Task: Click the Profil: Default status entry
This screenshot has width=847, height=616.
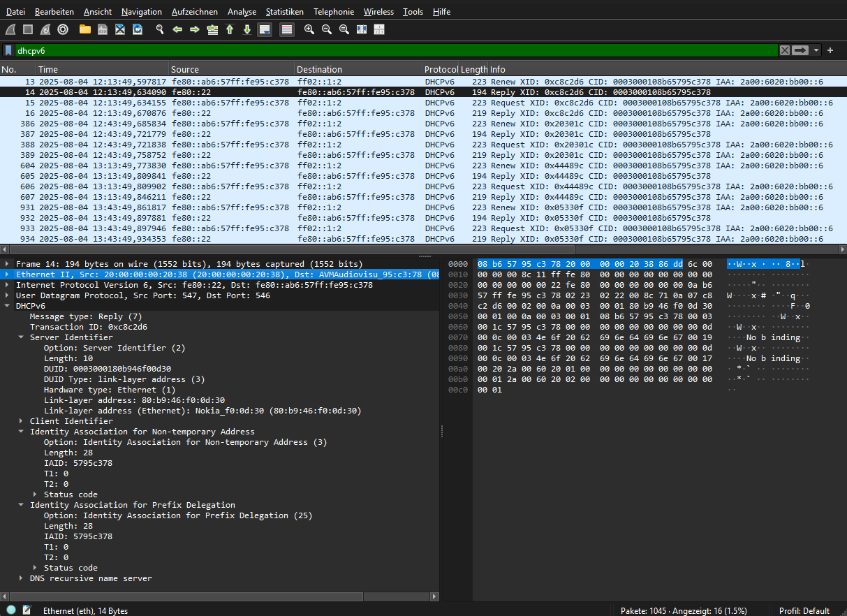Action: coord(804,610)
